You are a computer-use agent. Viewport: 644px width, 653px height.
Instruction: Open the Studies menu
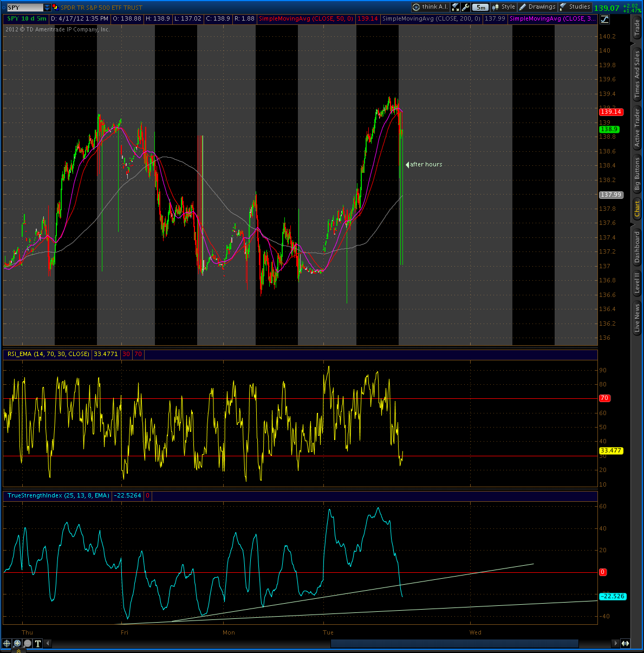pos(575,7)
